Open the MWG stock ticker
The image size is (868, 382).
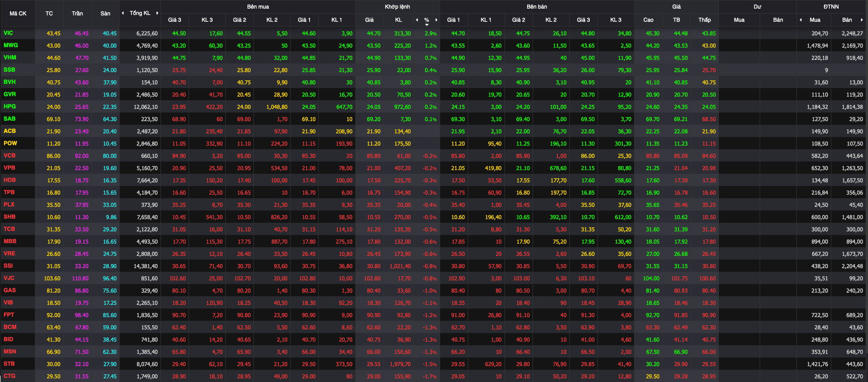pyautogui.click(x=11, y=45)
